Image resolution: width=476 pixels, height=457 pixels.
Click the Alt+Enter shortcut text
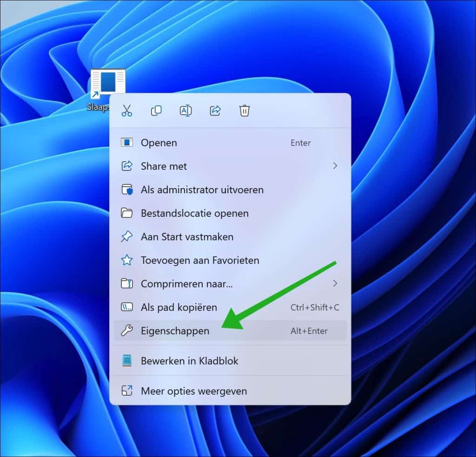[x=309, y=331]
